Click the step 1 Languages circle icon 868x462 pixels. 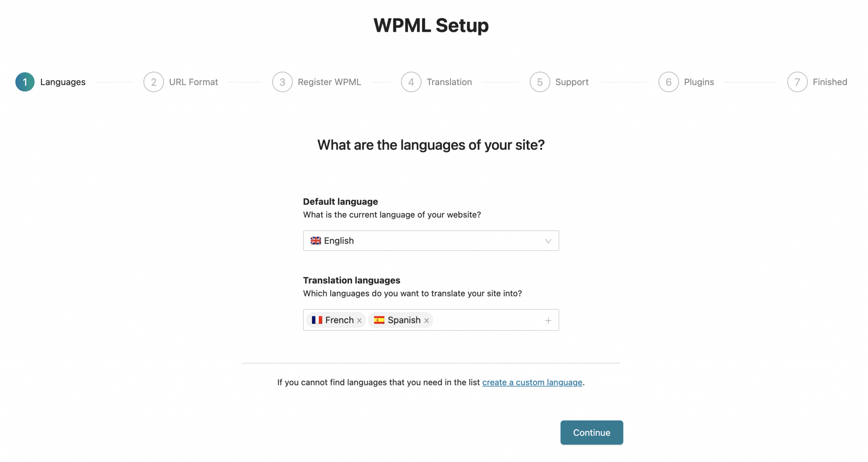click(x=24, y=82)
